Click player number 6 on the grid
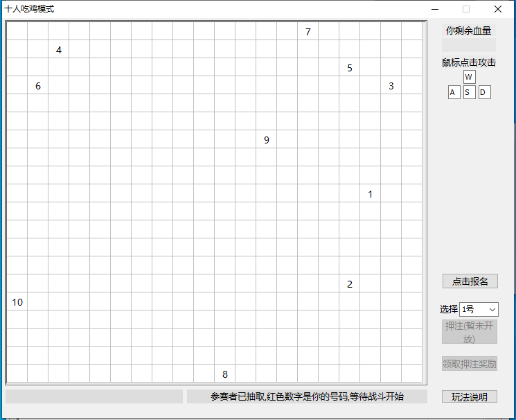This screenshot has height=420, width=516. coord(38,86)
